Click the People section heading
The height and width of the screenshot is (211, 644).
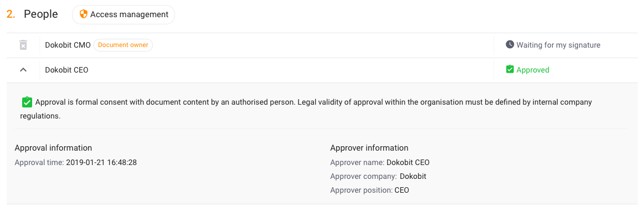click(x=40, y=14)
